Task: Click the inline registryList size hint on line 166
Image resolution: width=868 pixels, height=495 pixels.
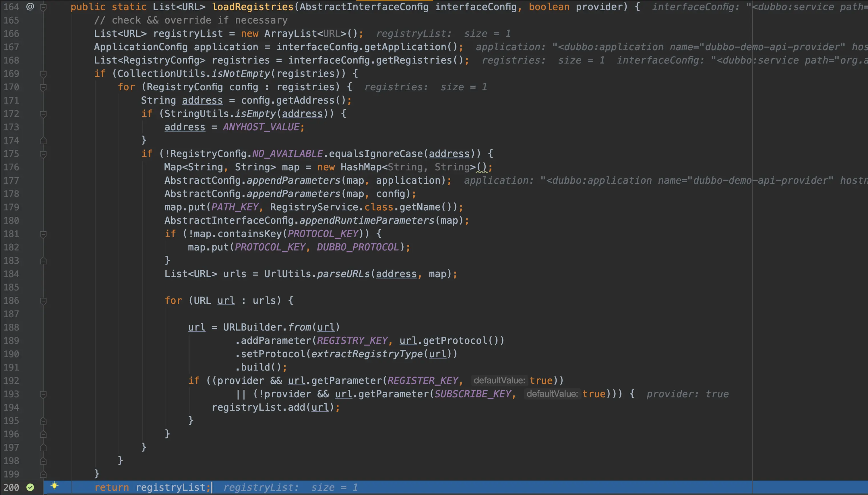Action: pyautogui.click(x=443, y=34)
